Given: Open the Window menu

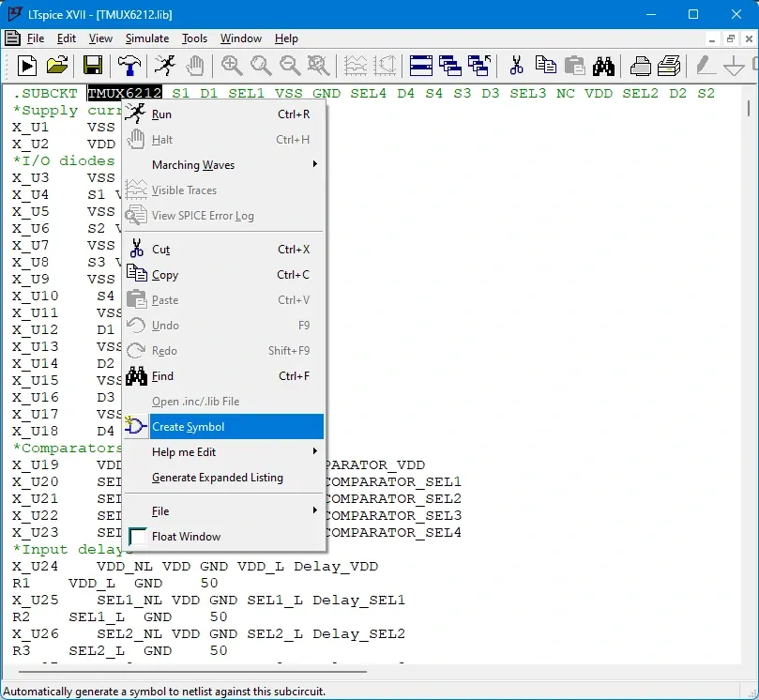Looking at the screenshot, I should tap(241, 38).
